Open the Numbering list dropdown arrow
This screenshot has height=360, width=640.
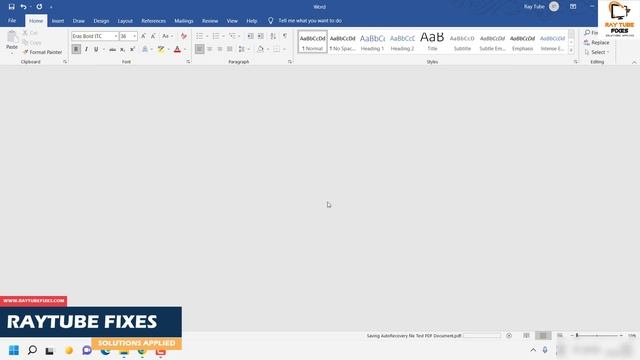(223, 36)
